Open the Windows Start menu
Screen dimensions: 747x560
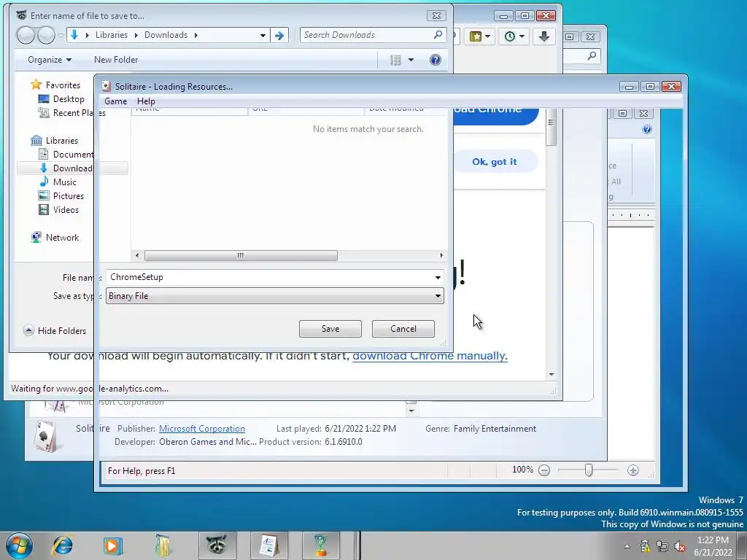click(19, 545)
